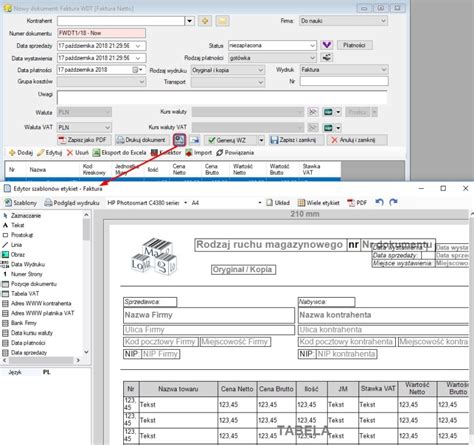The image size is (474, 445).
Task: Click Eksport do Excela
Action: [119, 153]
